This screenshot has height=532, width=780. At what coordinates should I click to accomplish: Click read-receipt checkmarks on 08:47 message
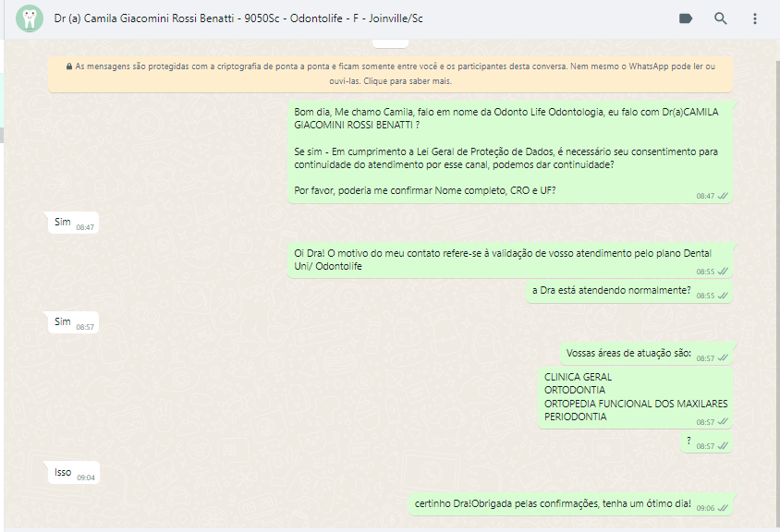pos(724,196)
